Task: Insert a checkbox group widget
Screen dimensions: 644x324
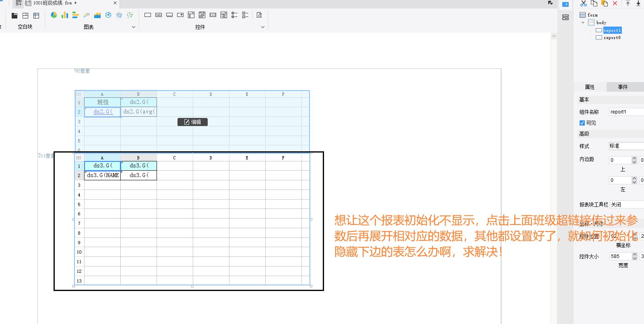Action: [246, 15]
